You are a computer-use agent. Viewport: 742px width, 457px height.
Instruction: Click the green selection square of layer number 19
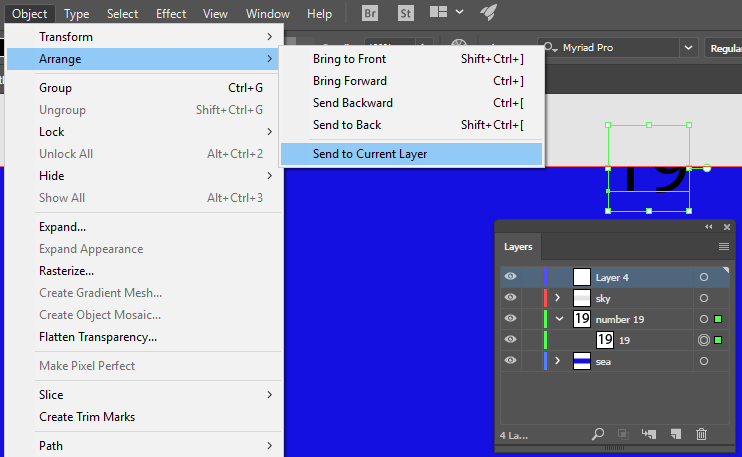click(718, 319)
